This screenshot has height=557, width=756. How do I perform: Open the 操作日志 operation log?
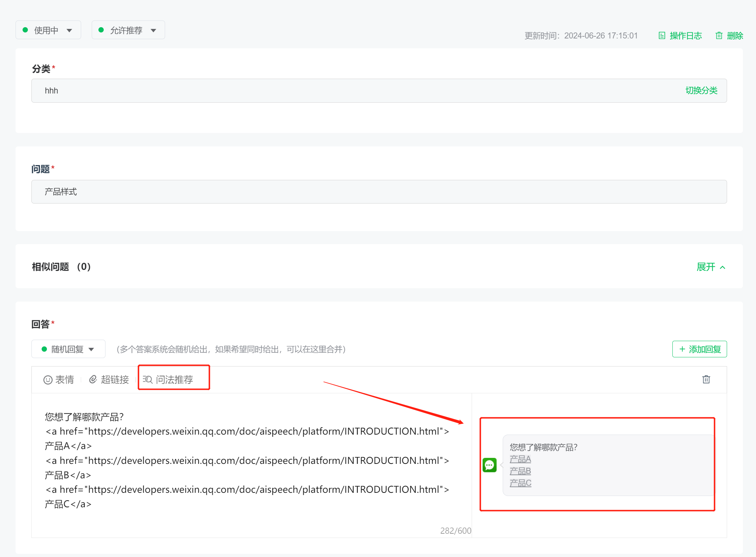click(680, 36)
